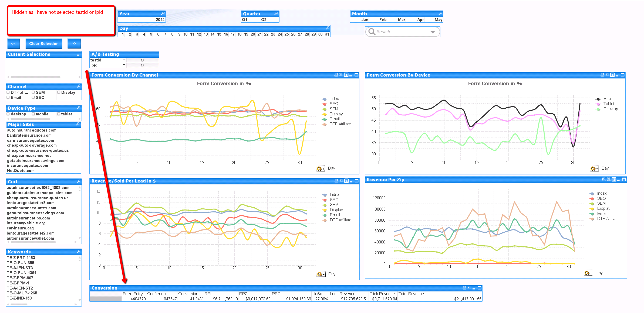Select the testid radio indicator in A/B Testing
Image resolution: width=644 pixels, height=313 pixels.
pyautogui.click(x=142, y=60)
